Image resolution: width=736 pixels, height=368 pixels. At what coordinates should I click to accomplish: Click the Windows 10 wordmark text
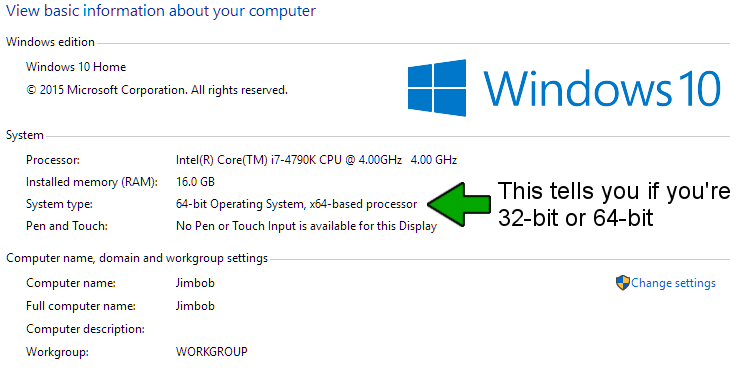[601, 88]
